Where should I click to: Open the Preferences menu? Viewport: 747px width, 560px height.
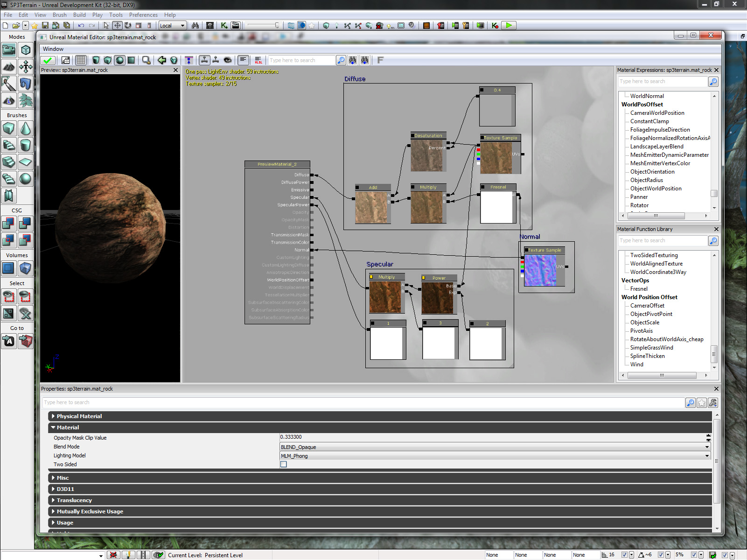[143, 15]
